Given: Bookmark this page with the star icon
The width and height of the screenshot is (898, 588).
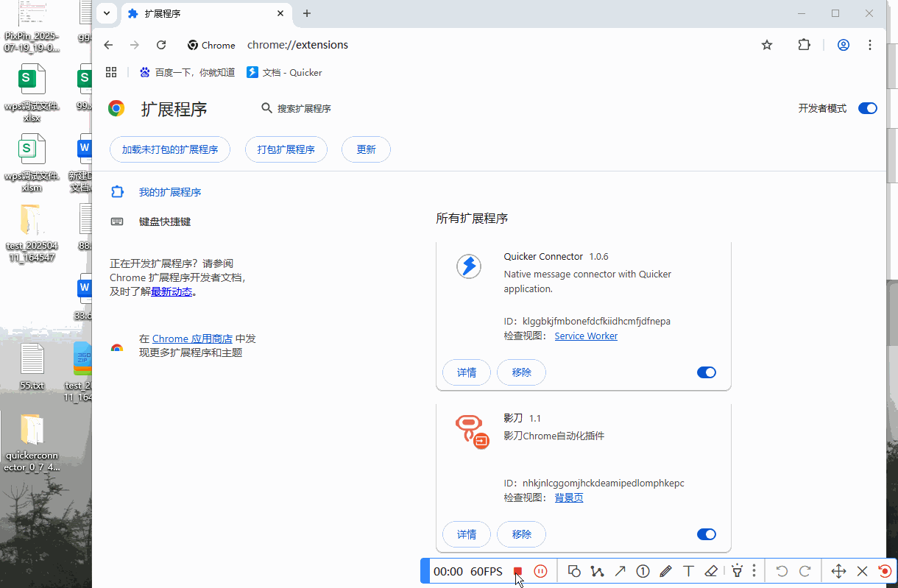Looking at the screenshot, I should 767,45.
